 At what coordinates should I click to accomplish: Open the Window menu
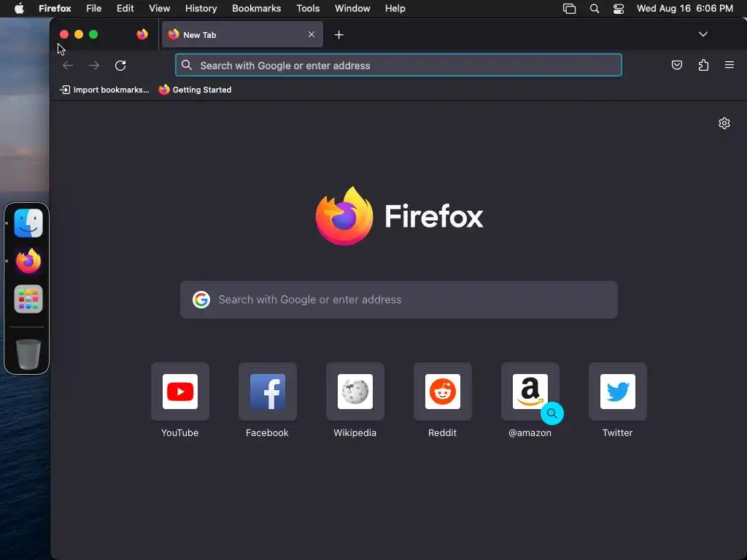pyautogui.click(x=352, y=9)
